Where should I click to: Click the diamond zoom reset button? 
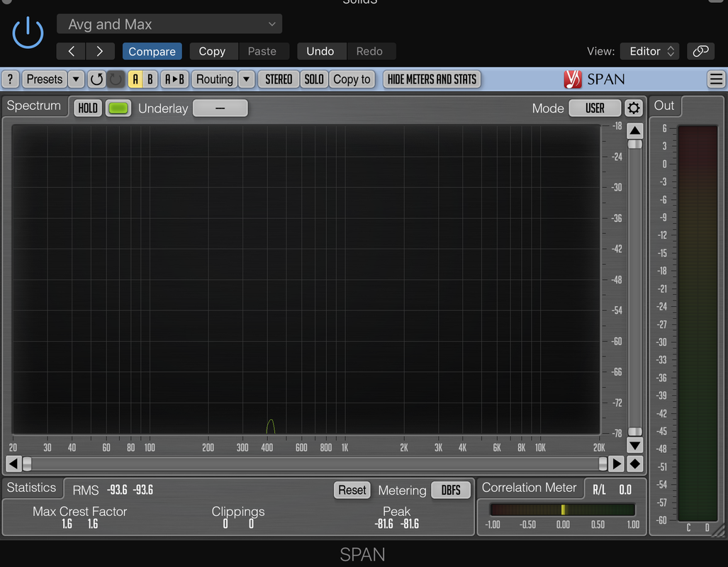click(x=634, y=464)
